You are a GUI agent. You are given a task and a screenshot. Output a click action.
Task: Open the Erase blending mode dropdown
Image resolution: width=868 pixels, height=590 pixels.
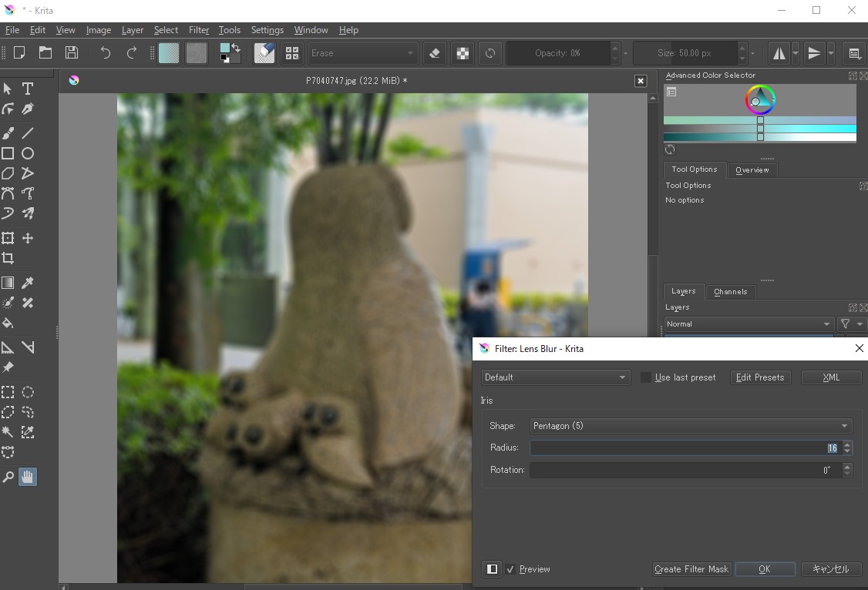point(362,53)
